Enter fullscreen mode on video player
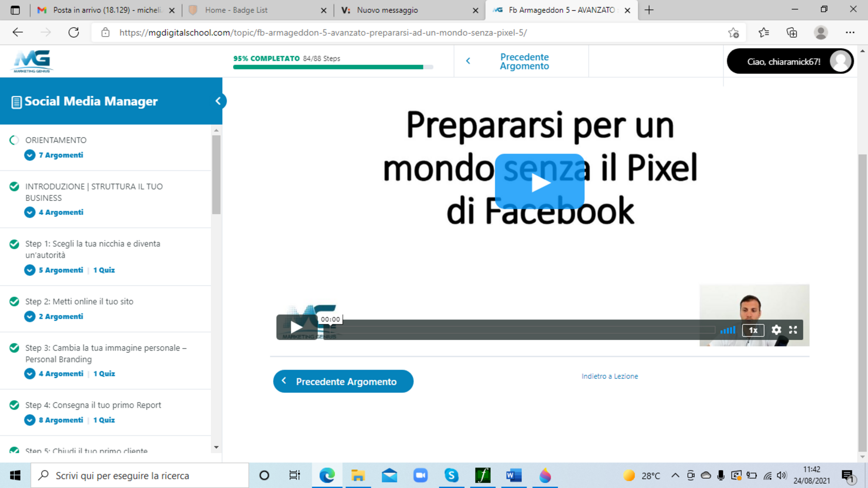This screenshot has height=488, width=868. coord(793,330)
